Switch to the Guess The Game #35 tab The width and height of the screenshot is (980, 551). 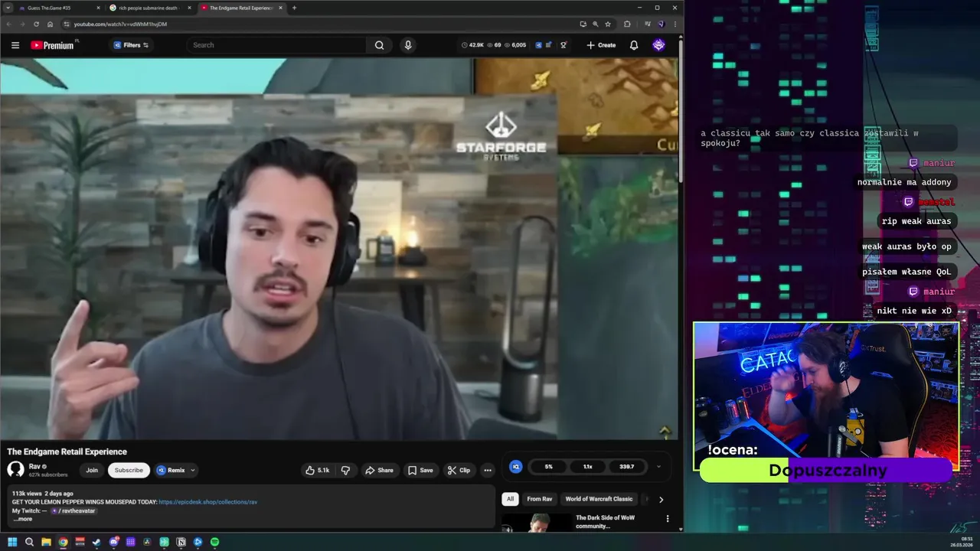tap(57, 8)
